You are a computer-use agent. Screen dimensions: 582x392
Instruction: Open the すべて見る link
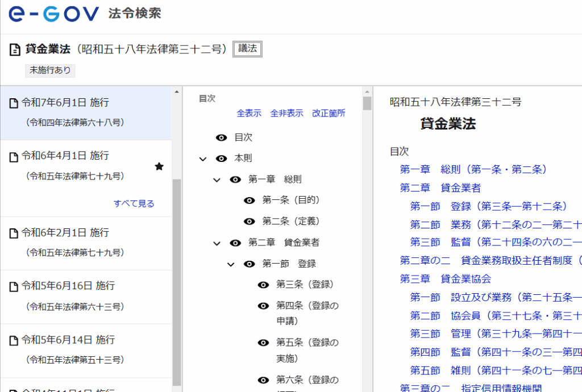[x=134, y=203]
